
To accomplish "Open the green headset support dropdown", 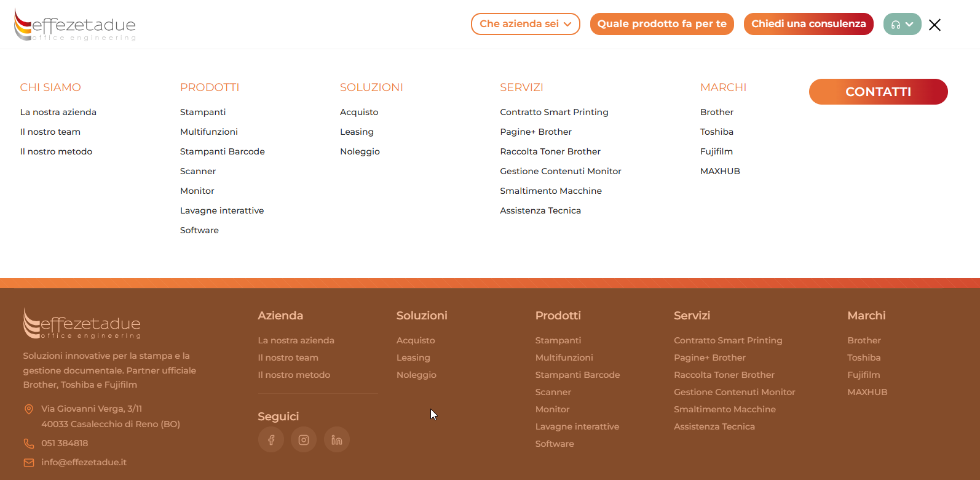I will (x=902, y=25).
